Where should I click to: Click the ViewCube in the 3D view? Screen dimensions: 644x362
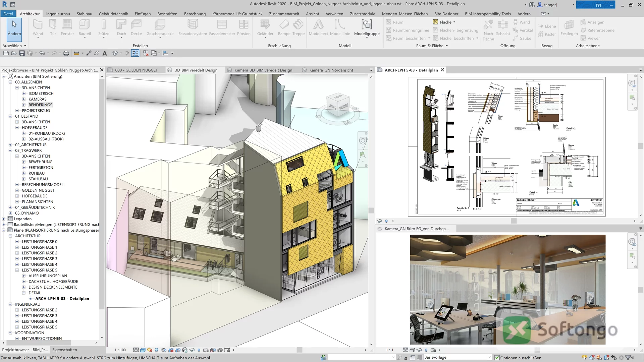[x=338, y=105]
